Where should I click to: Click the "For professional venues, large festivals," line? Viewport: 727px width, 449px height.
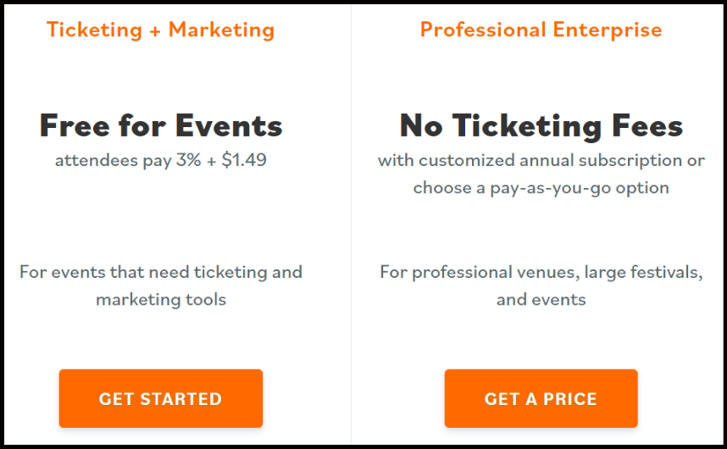[x=541, y=272]
